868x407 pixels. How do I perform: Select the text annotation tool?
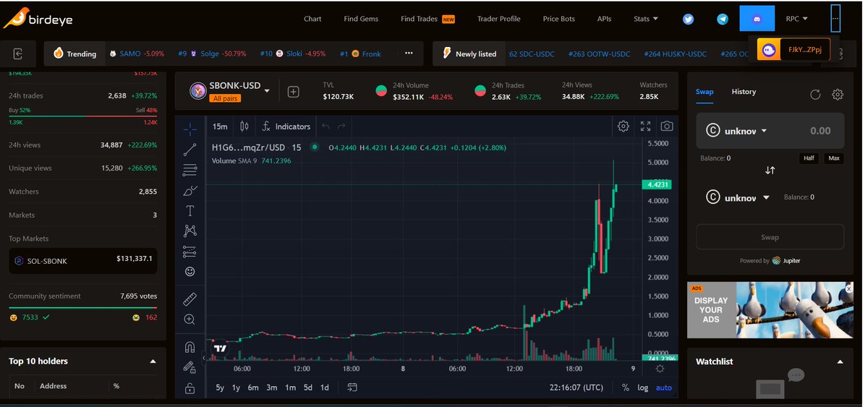tap(190, 211)
